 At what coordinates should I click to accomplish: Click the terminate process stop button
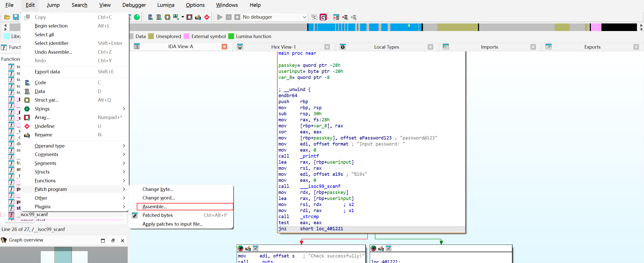click(237, 17)
